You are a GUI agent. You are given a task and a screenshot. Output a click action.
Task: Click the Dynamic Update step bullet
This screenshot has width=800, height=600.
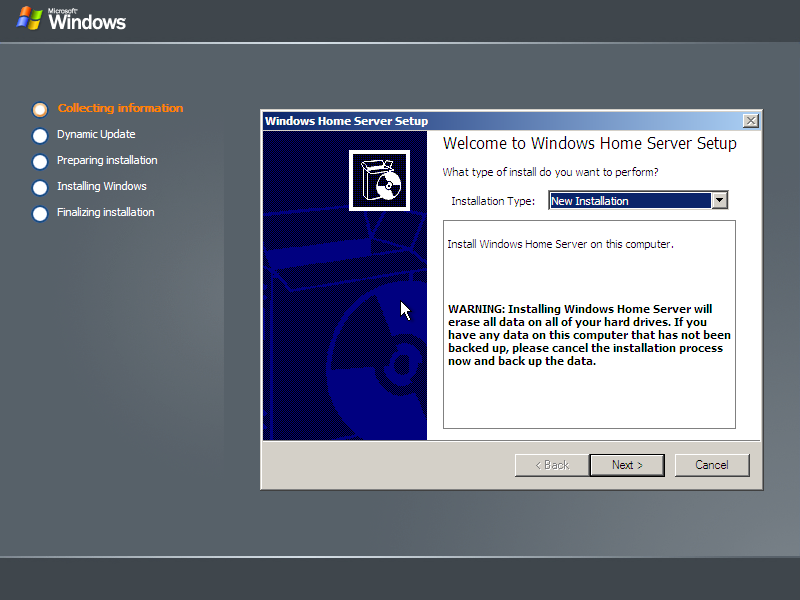tap(40, 136)
